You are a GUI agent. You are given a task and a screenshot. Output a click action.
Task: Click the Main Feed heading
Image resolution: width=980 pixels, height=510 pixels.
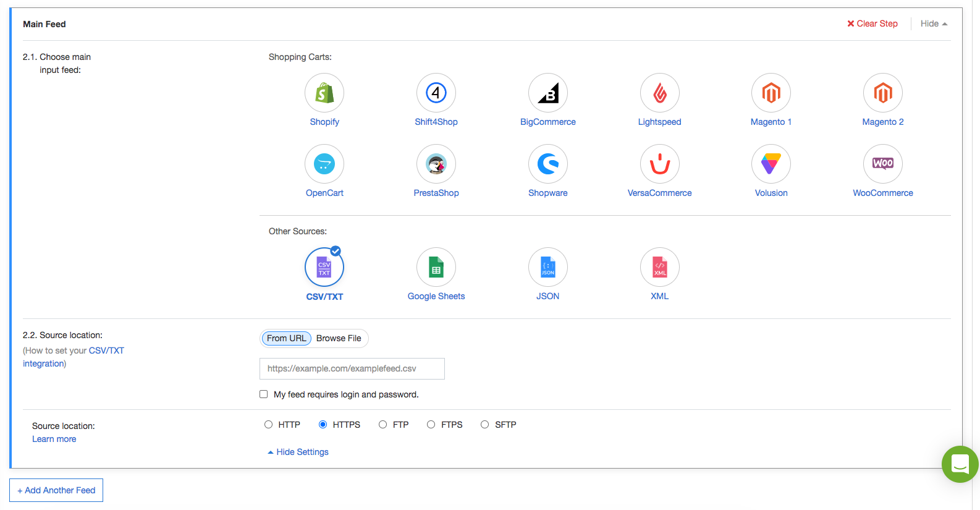click(44, 24)
